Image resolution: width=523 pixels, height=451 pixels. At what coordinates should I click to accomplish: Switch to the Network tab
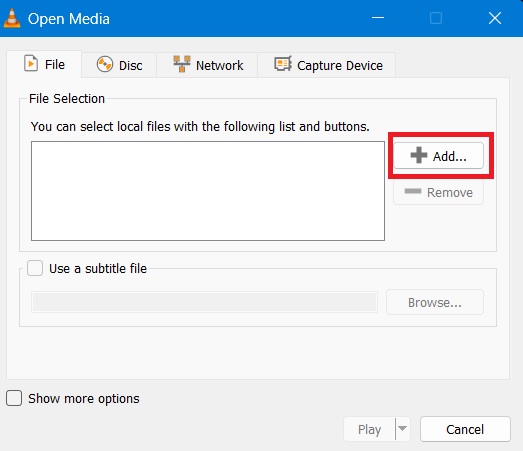(x=207, y=65)
